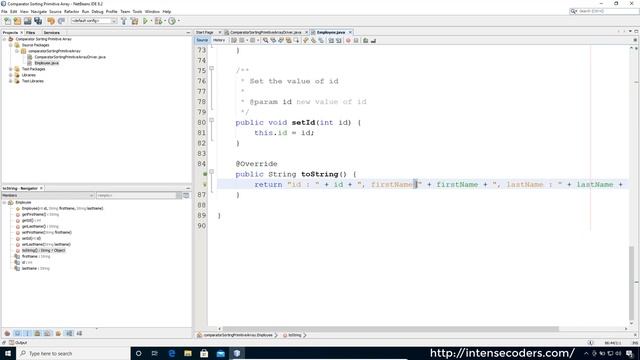Screen dimensions: 640x360
Task: Click the Clean and Build Project icon
Action: [134, 21]
